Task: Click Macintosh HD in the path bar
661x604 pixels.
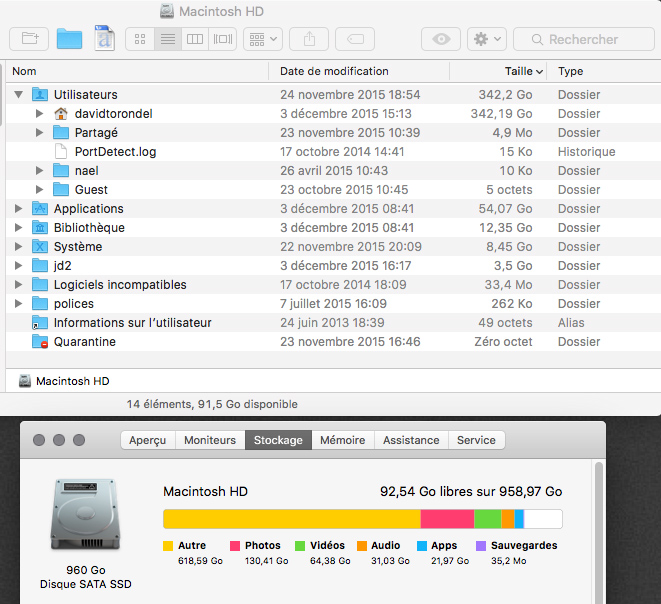Action: (x=64, y=381)
